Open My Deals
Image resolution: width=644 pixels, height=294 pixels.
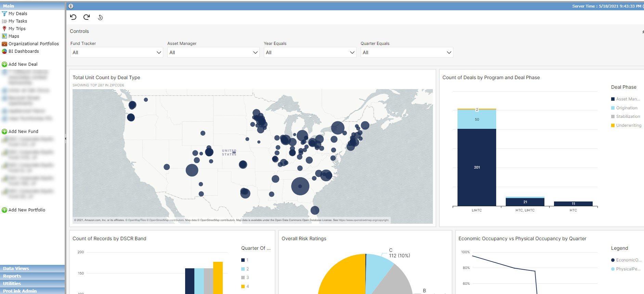pos(18,14)
